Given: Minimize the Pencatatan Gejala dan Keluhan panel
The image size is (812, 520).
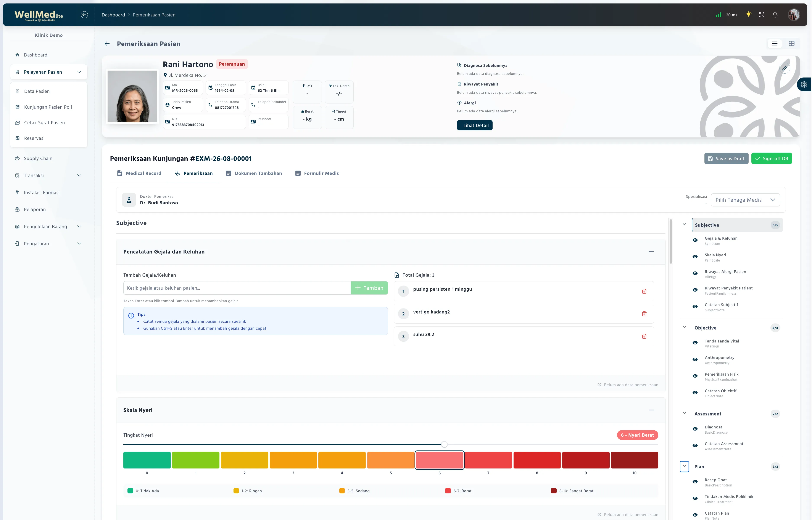Looking at the screenshot, I should tap(651, 252).
